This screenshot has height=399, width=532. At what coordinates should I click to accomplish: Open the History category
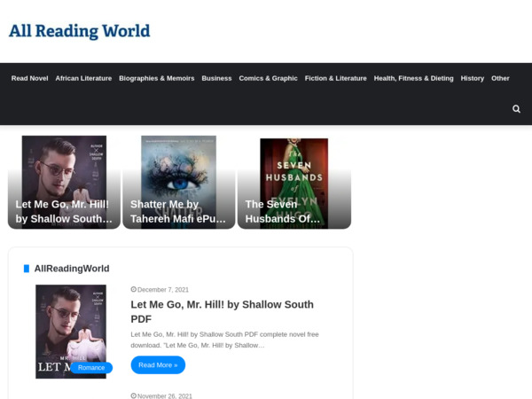473,78
